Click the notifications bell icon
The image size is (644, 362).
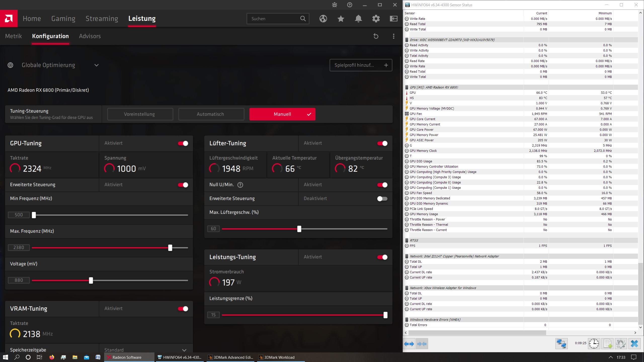pos(358,19)
